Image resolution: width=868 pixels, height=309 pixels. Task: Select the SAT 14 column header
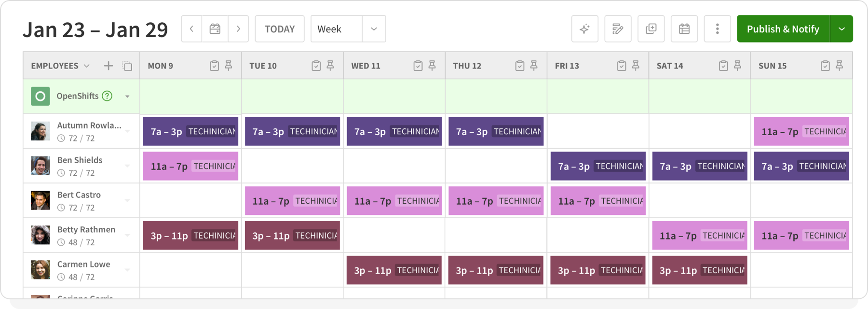click(x=670, y=66)
